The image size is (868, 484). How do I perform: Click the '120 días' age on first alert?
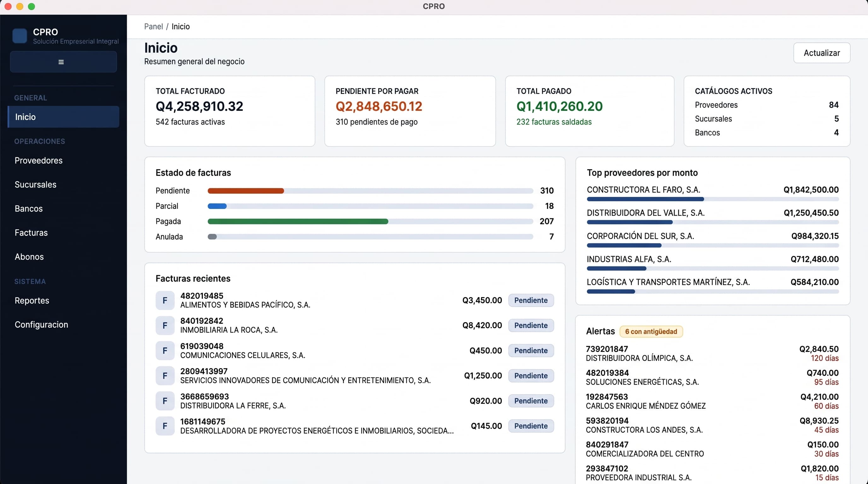coord(824,358)
